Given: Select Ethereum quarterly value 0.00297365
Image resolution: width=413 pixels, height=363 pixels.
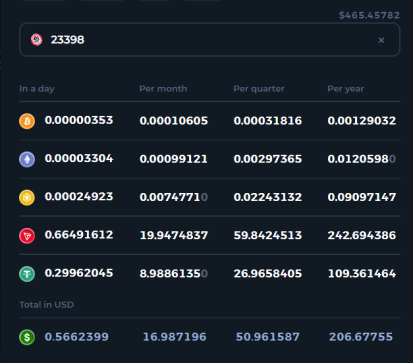Looking at the screenshot, I should pyautogui.click(x=268, y=159).
